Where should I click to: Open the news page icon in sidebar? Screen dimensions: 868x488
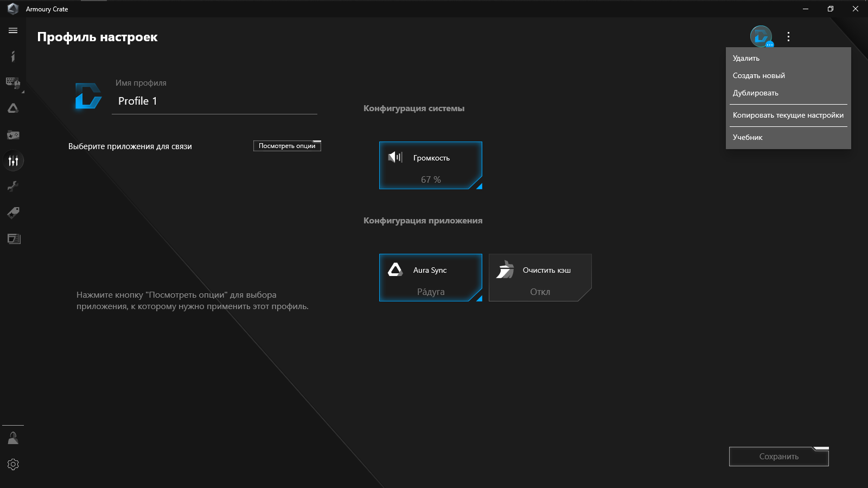coord(13,239)
